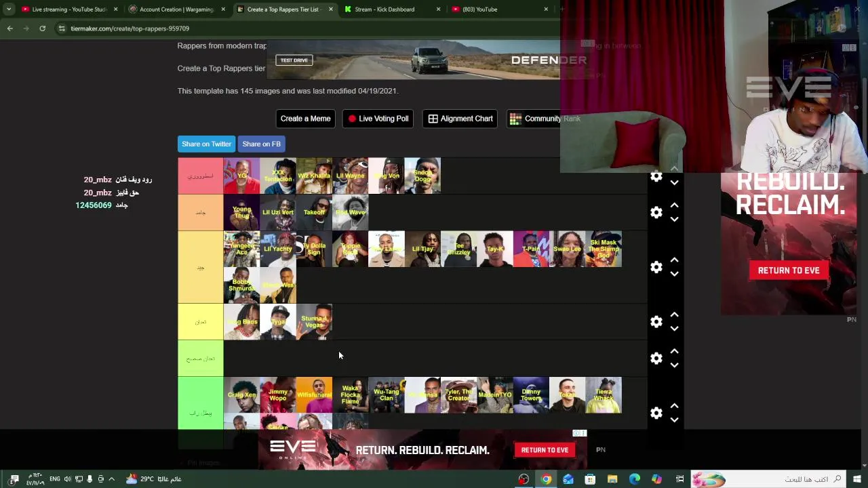Move the empty light-green tier row up
868x488 pixels.
click(x=674, y=351)
